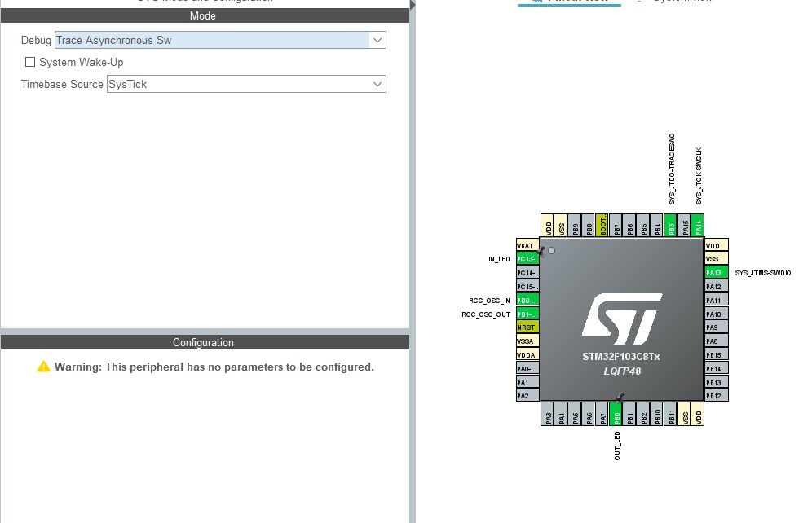The width and height of the screenshot is (812, 523).
Task: Select the PB6 pin
Action: point(629,226)
